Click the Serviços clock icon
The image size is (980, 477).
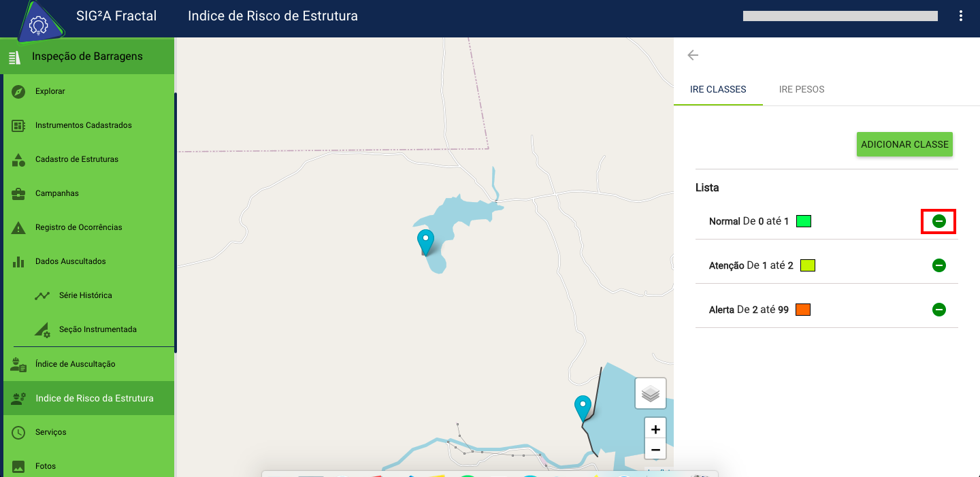(x=18, y=433)
